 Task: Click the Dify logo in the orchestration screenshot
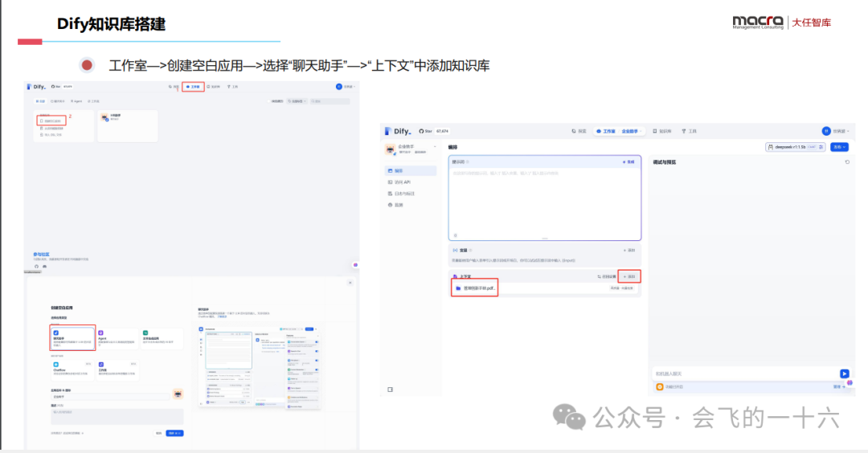(399, 131)
